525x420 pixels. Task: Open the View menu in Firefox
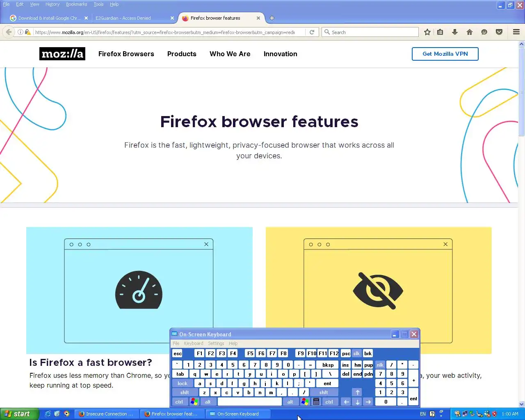(x=35, y=4)
